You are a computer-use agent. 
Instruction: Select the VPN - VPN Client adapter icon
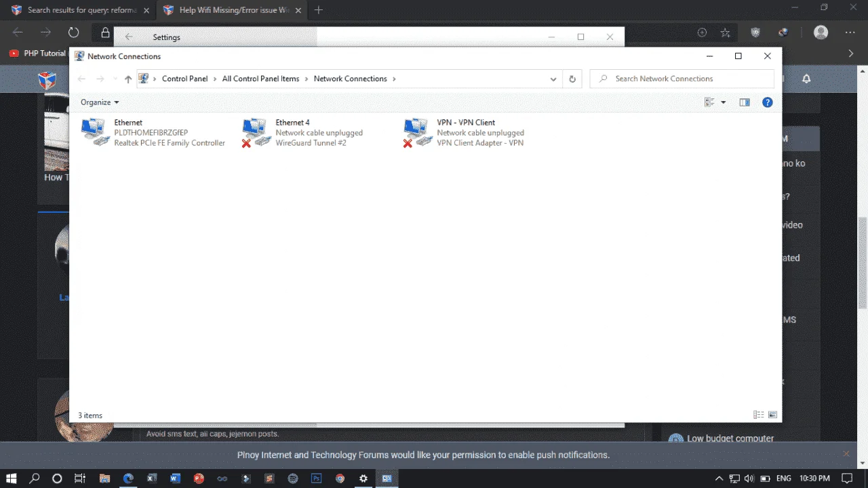[418, 132]
